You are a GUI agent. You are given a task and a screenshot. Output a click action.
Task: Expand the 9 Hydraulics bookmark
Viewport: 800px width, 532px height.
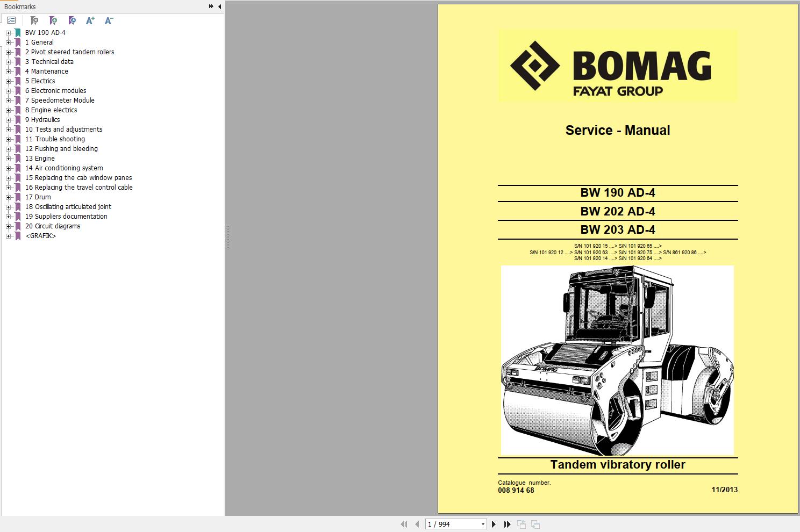click(x=8, y=119)
